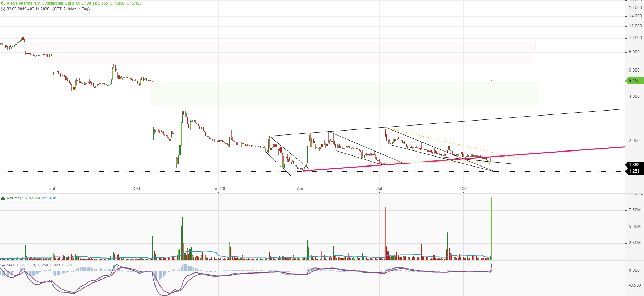Open the CET, 2 Jahre, 1 Tag settings
This screenshot has width=644, height=296.
click(71, 9)
